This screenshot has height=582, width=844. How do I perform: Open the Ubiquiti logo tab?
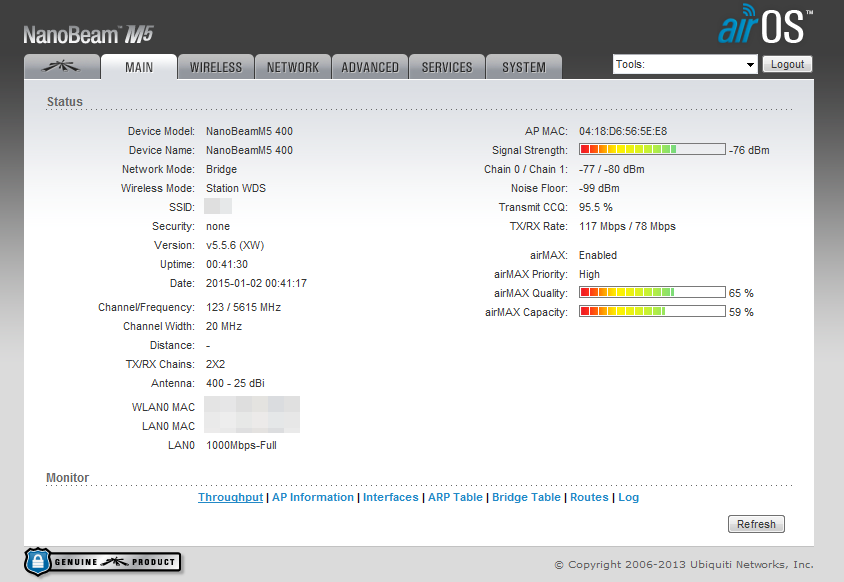[x=62, y=67]
